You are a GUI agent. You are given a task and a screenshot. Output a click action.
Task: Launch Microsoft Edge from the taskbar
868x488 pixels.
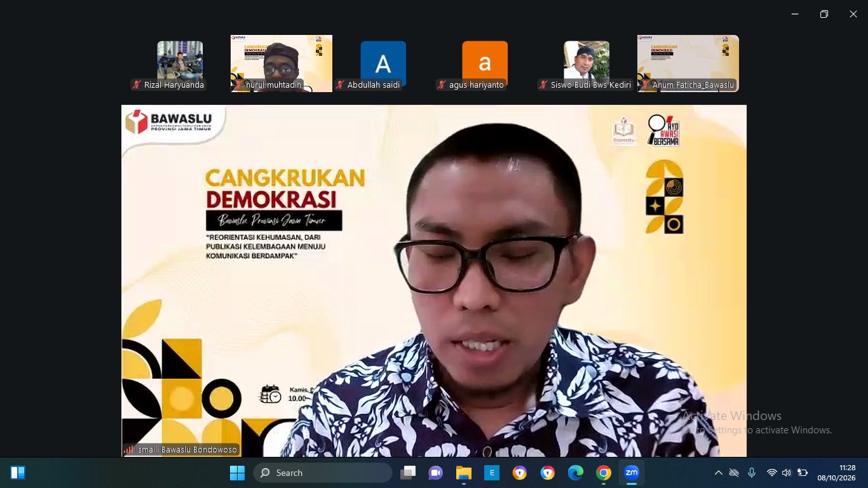tap(576, 473)
